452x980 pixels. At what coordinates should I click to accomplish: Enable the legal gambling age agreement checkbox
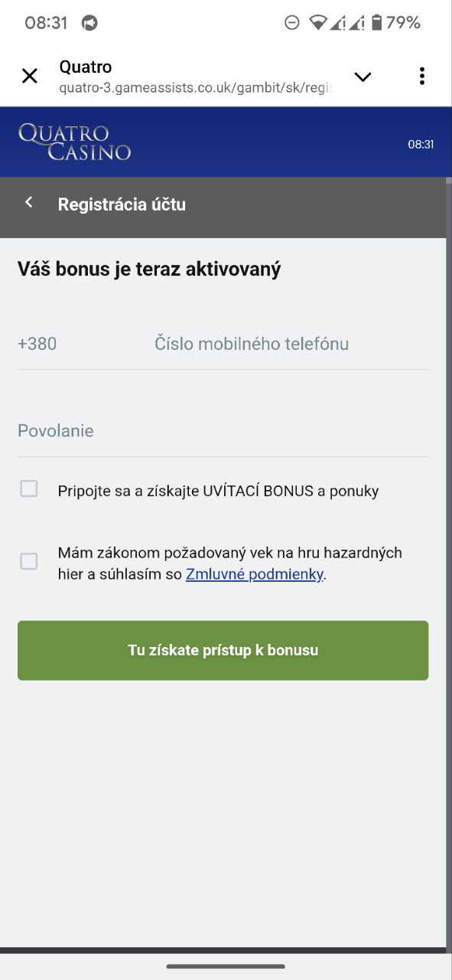[28, 561]
